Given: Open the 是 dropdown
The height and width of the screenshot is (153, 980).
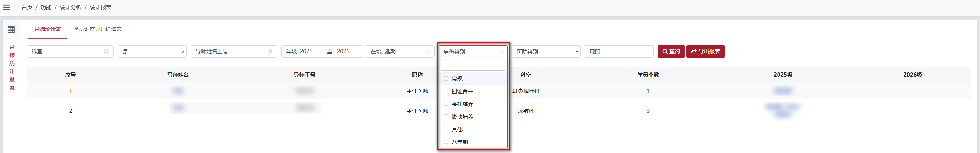Looking at the screenshot, I should point(152,51).
